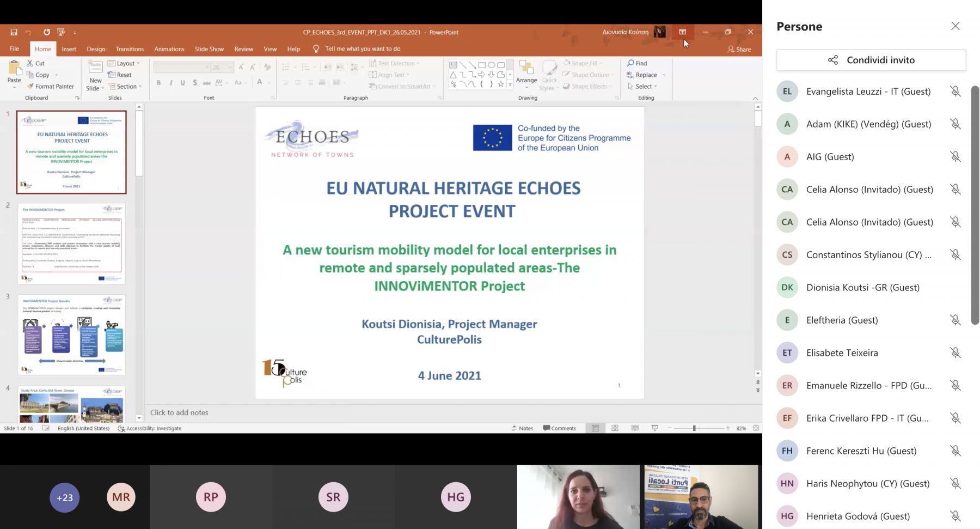Screen dimensions: 980x529
Task: Click the Share button in PowerPoint
Action: 739,49
